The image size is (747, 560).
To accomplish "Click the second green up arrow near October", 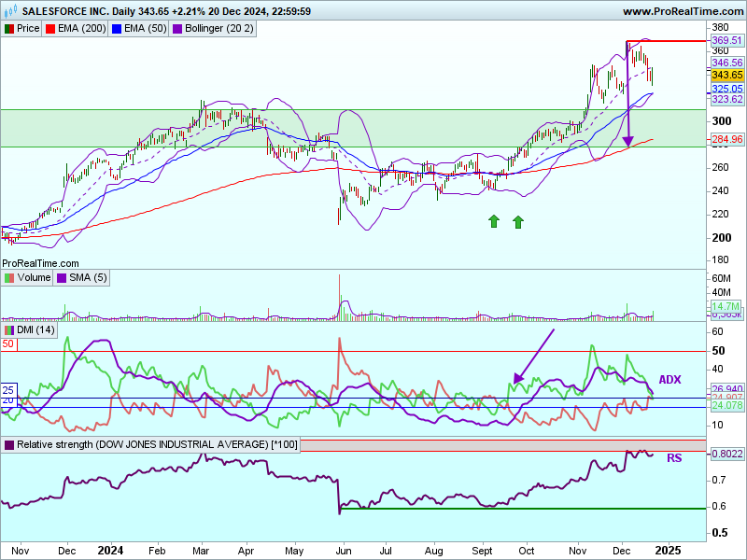I will pos(518,221).
